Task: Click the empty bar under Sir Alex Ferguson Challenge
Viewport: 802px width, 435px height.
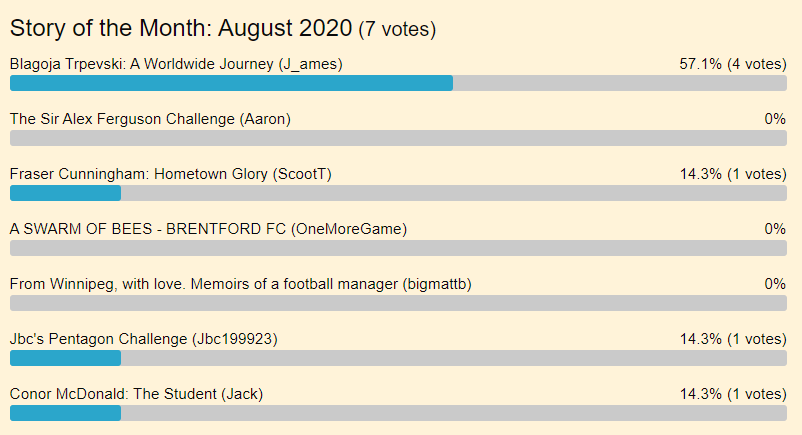Action: click(398, 138)
